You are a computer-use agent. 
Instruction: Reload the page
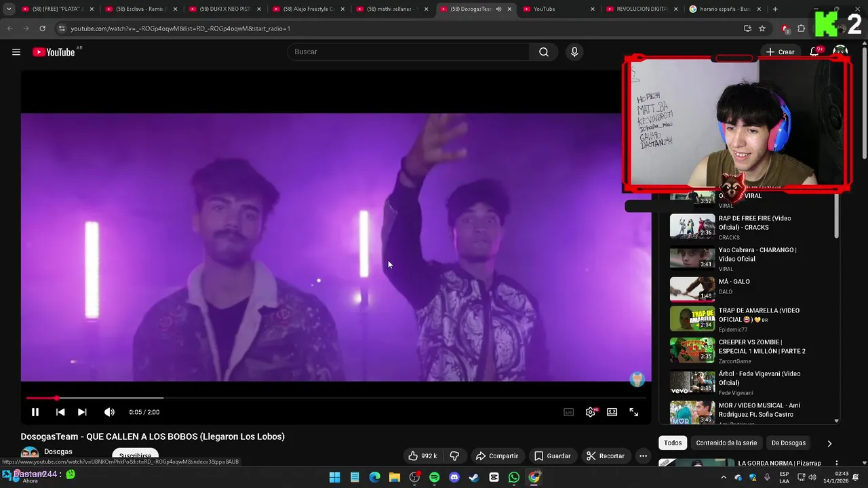42,28
